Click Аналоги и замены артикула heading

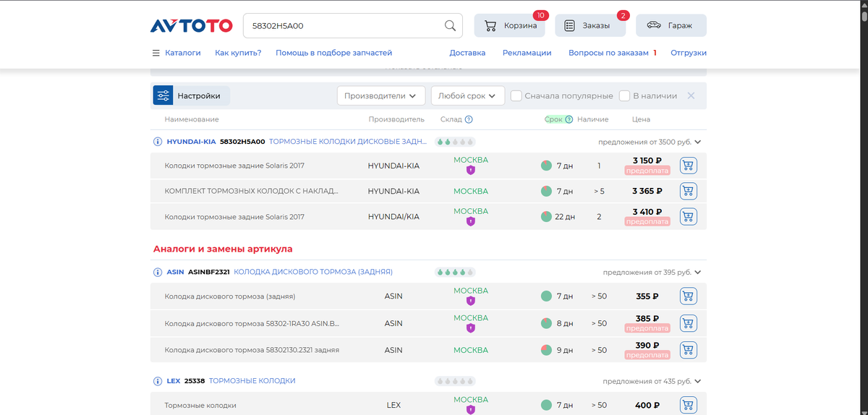tap(223, 249)
